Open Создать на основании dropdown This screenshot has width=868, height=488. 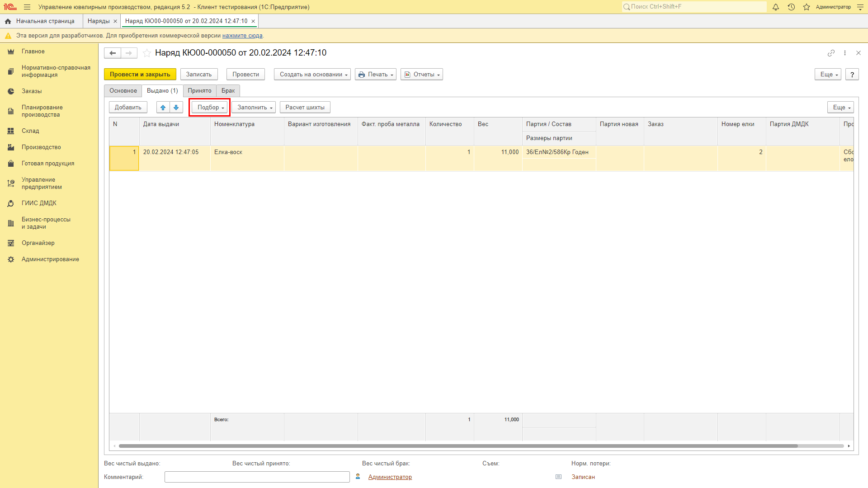click(x=312, y=75)
